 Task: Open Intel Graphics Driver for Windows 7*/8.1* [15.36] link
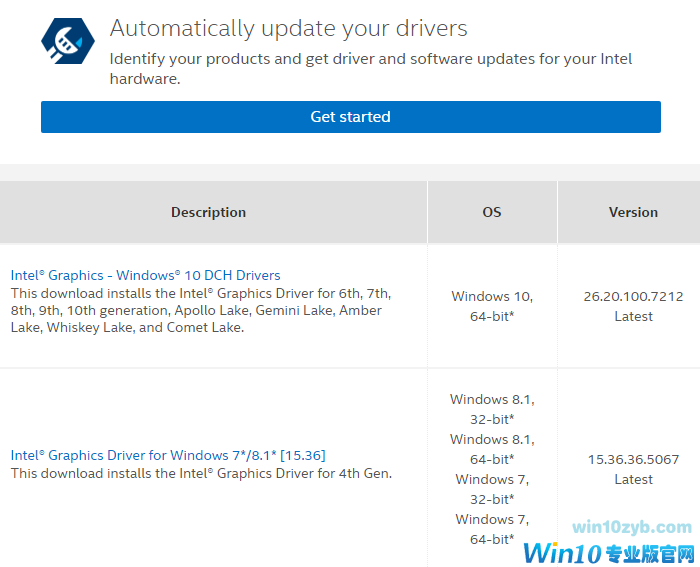pyautogui.click(x=168, y=455)
